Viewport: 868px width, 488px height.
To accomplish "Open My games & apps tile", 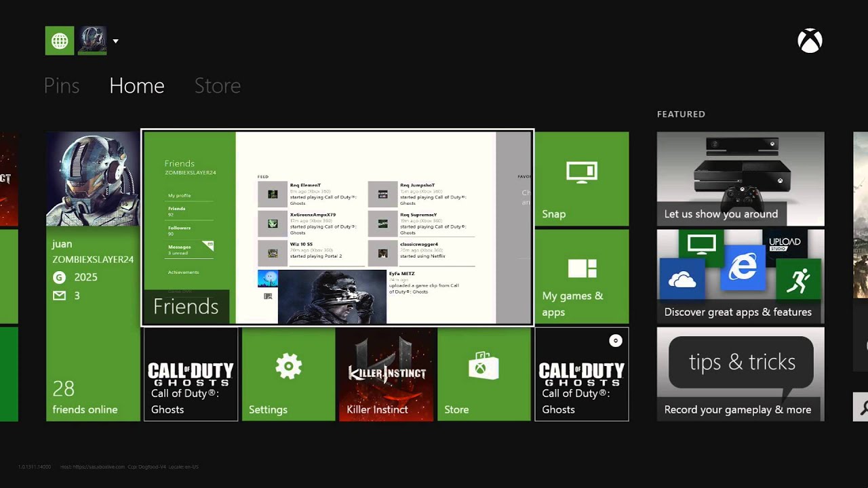I will point(581,277).
